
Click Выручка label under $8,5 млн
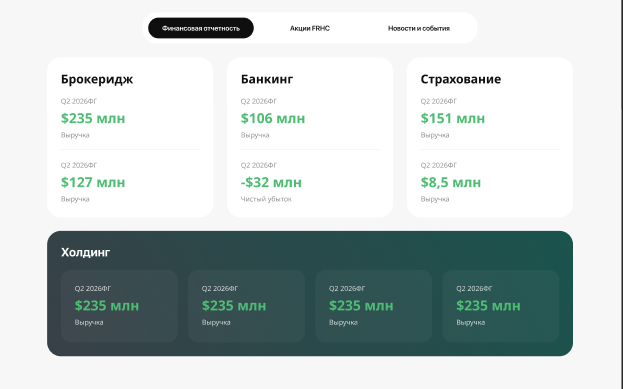click(x=435, y=199)
